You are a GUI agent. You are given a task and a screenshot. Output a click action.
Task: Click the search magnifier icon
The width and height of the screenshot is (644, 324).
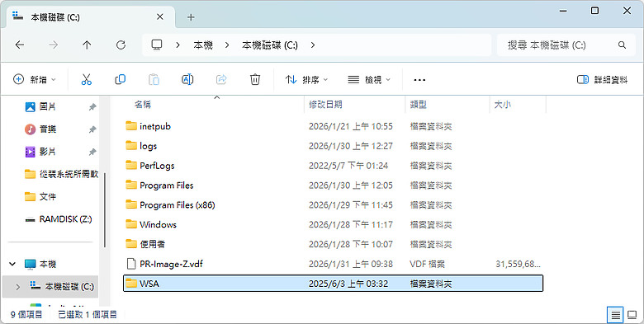pyautogui.click(x=622, y=45)
